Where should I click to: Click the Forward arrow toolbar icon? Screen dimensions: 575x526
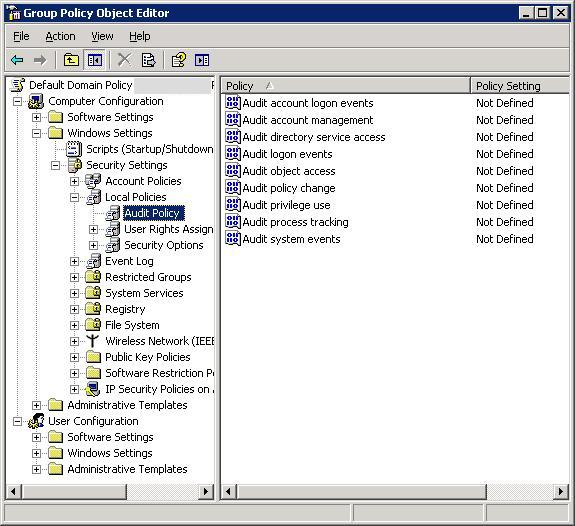40,60
